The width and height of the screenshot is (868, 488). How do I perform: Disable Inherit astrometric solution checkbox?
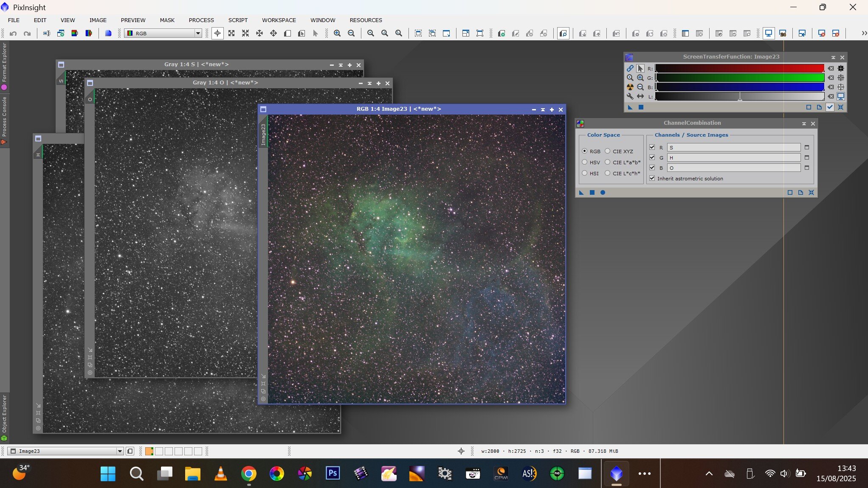click(x=652, y=178)
